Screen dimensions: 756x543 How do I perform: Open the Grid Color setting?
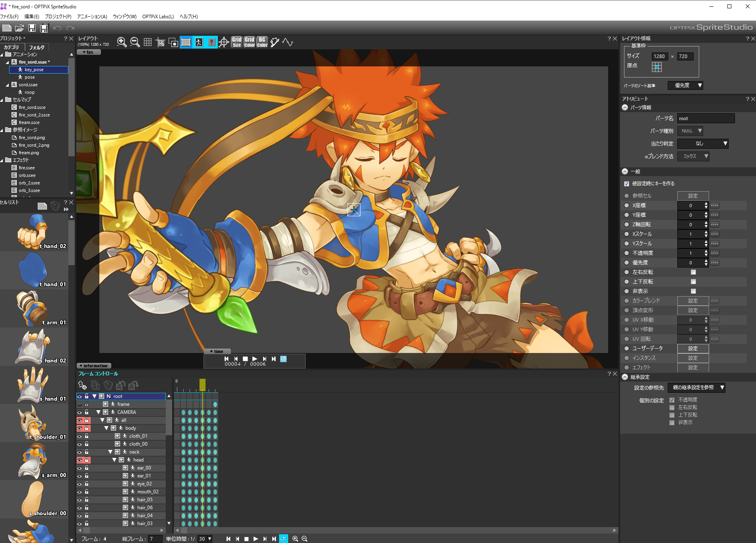click(250, 42)
